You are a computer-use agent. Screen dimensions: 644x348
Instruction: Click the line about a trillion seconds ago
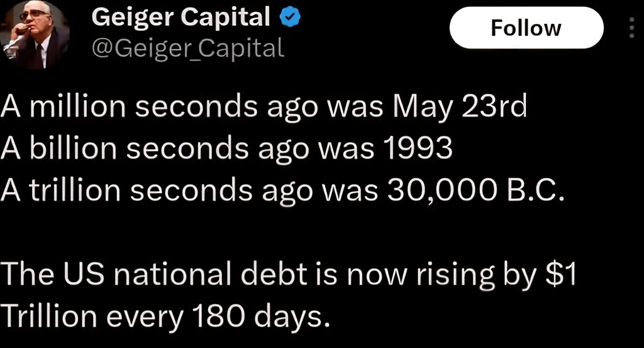coord(282,191)
